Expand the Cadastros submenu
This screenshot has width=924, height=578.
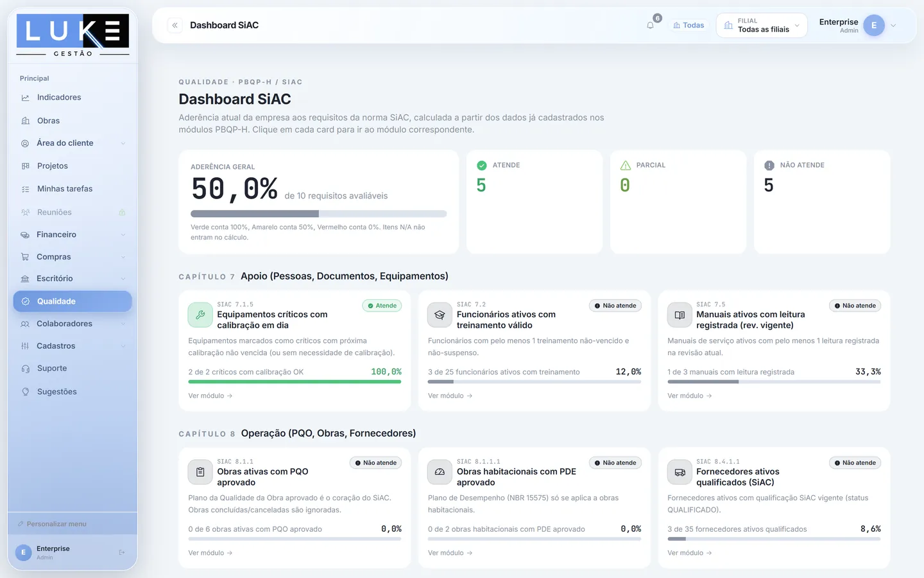click(123, 346)
